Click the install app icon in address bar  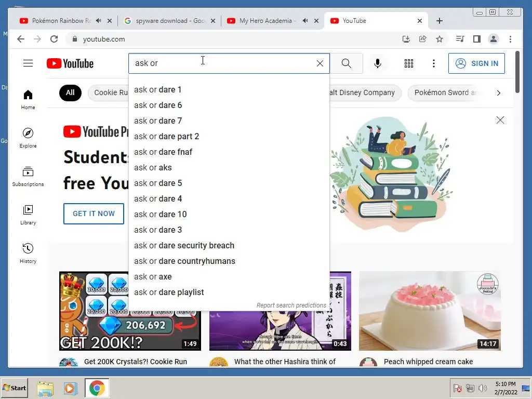406,39
